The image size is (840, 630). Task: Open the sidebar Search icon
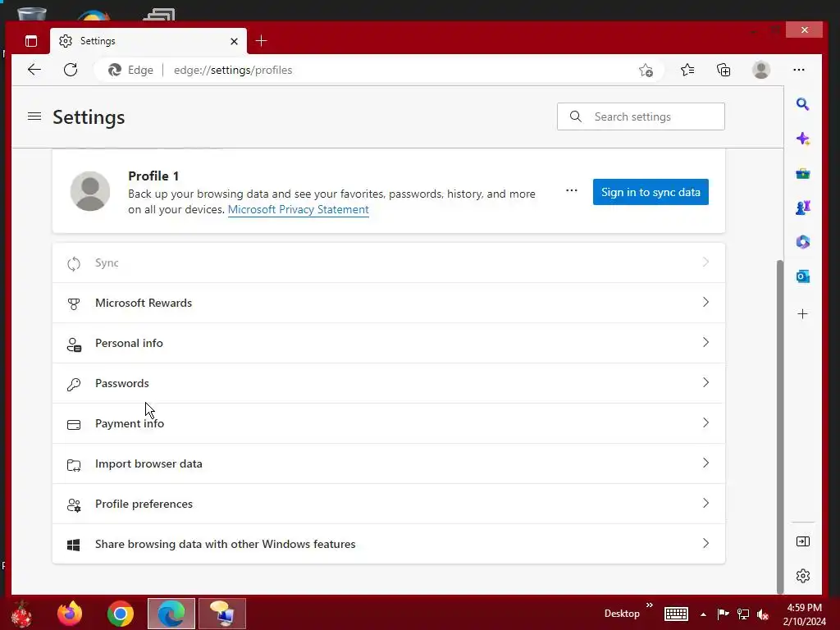coord(802,104)
